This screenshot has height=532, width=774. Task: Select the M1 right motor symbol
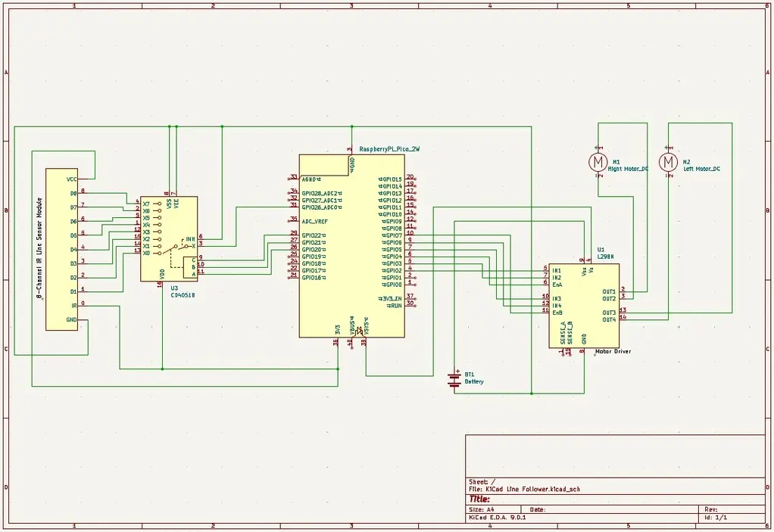point(598,161)
